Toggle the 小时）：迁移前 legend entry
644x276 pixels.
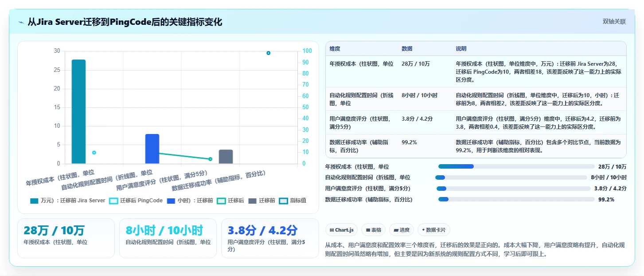pos(190,201)
